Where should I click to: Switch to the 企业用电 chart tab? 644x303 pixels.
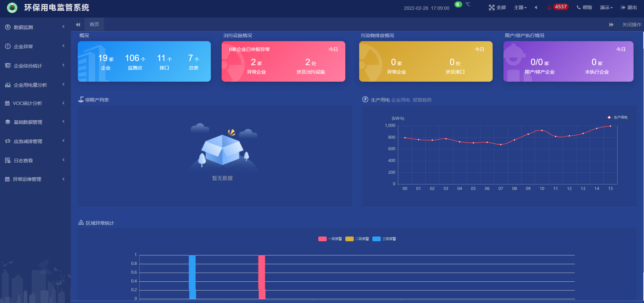[x=400, y=100]
